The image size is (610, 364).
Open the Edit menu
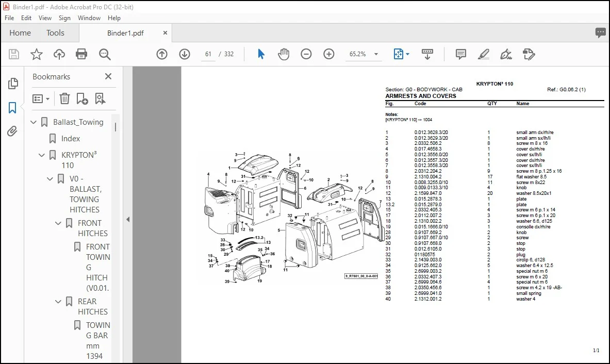tap(26, 18)
